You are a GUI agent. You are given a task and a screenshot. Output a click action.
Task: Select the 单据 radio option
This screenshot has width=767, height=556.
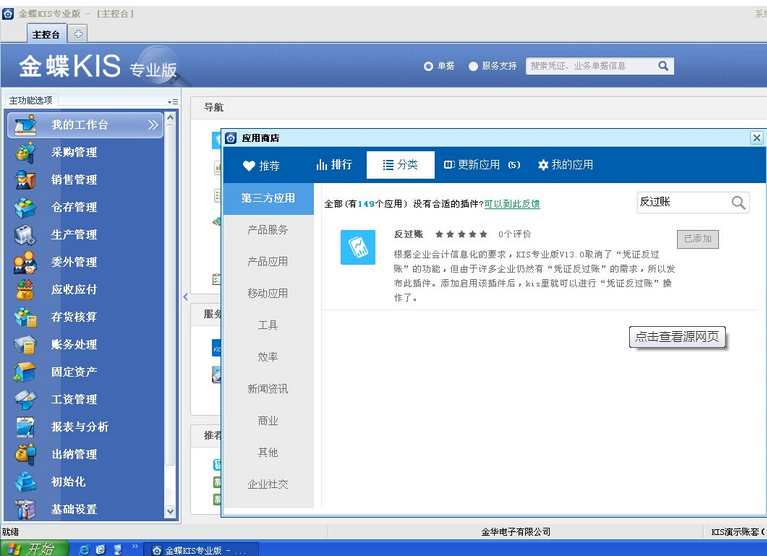point(428,66)
